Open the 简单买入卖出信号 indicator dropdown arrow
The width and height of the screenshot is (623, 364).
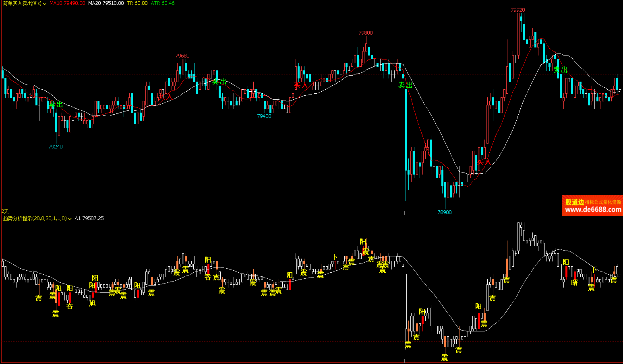45,3
